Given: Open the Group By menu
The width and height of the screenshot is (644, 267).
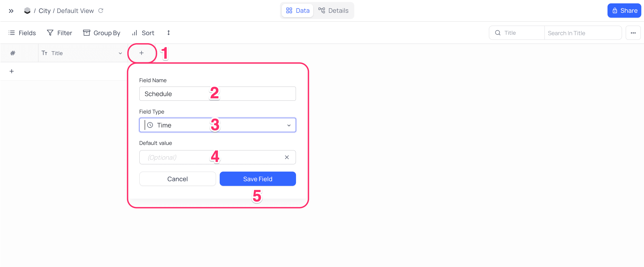Looking at the screenshot, I should [102, 33].
